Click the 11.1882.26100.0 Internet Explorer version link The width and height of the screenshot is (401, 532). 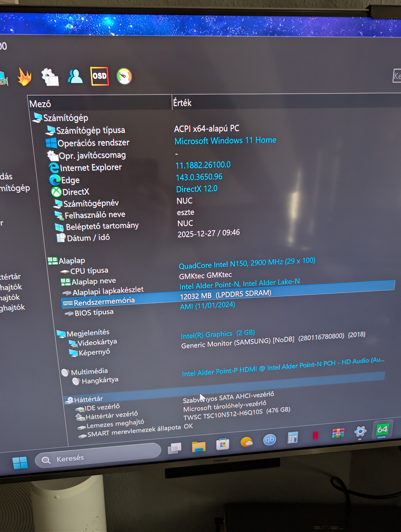pyautogui.click(x=203, y=165)
